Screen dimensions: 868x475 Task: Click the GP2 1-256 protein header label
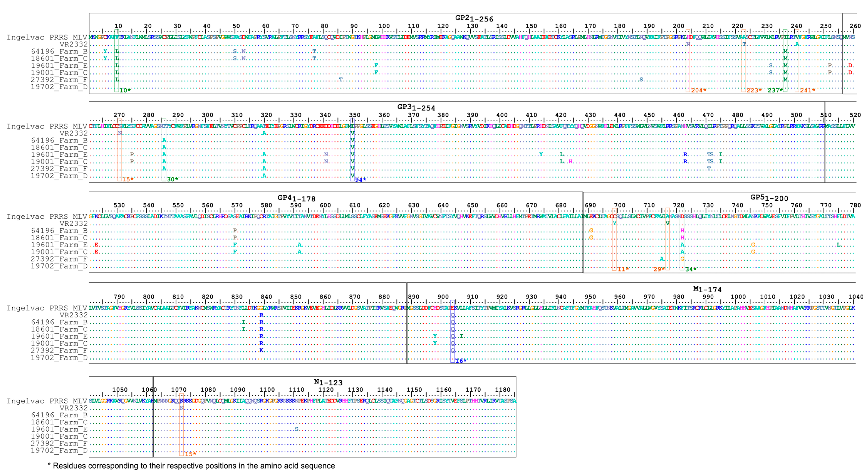[474, 18]
